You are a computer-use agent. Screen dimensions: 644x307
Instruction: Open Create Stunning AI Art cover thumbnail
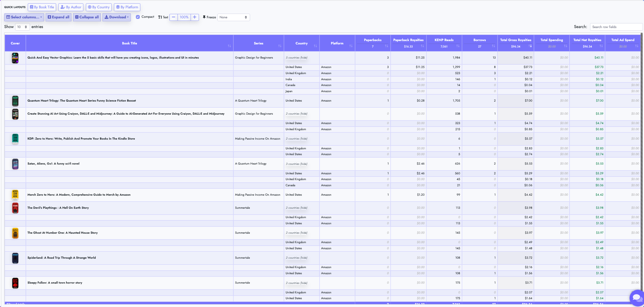pos(15,114)
